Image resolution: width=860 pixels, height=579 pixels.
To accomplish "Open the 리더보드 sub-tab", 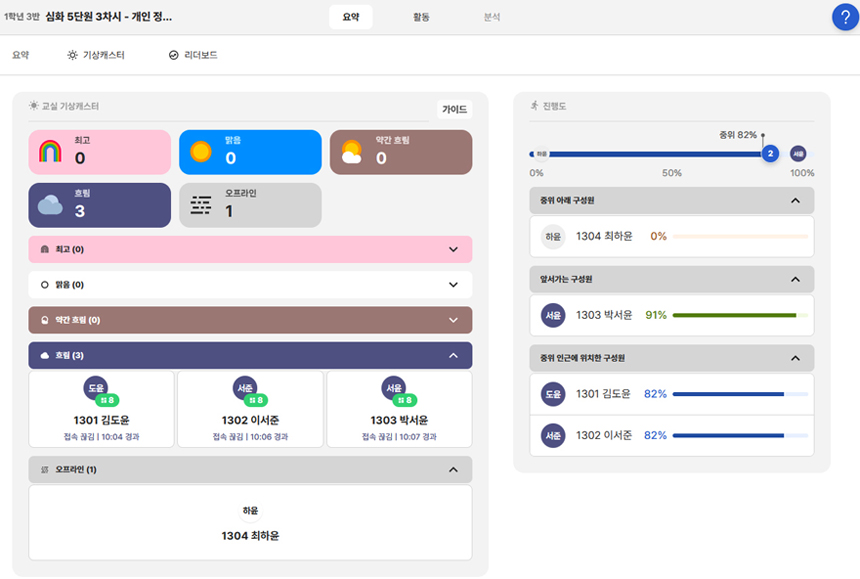I will [x=193, y=55].
